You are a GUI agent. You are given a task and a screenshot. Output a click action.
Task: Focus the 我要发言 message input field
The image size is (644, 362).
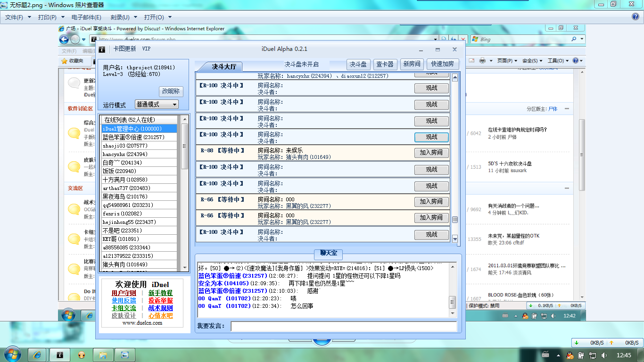tap(344, 326)
